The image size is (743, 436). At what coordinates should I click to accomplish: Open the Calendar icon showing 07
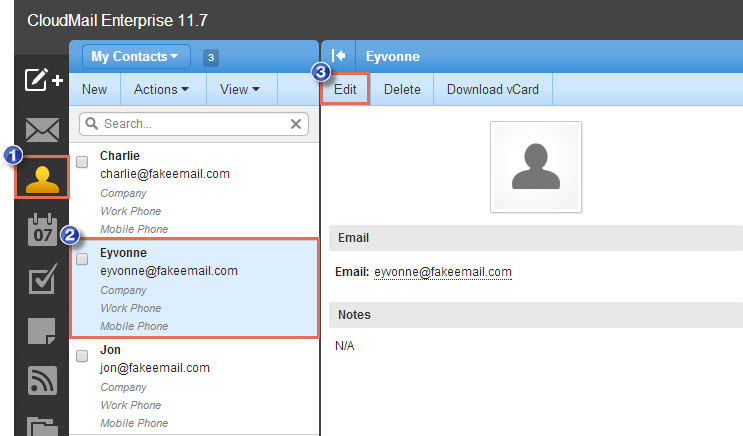(43, 230)
